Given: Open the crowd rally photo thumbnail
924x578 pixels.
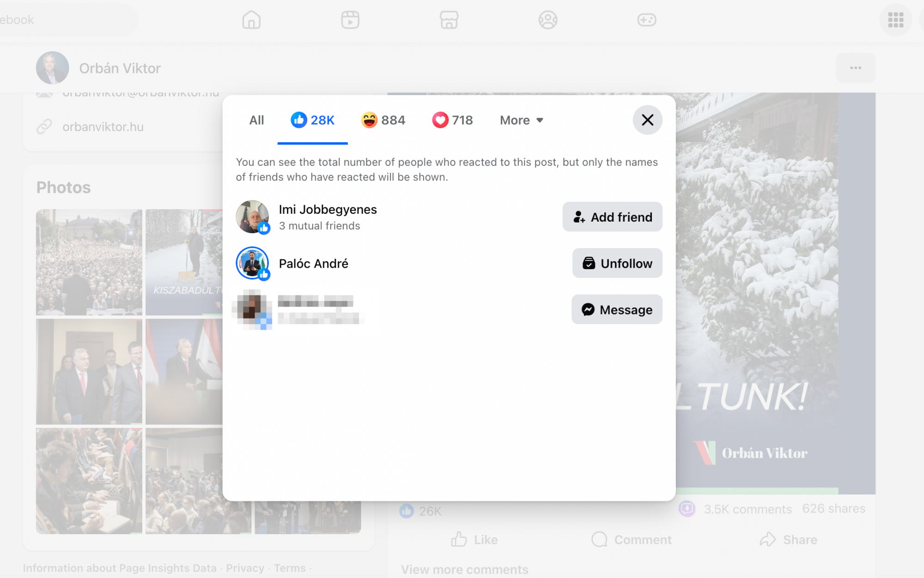Looking at the screenshot, I should click(x=89, y=262).
